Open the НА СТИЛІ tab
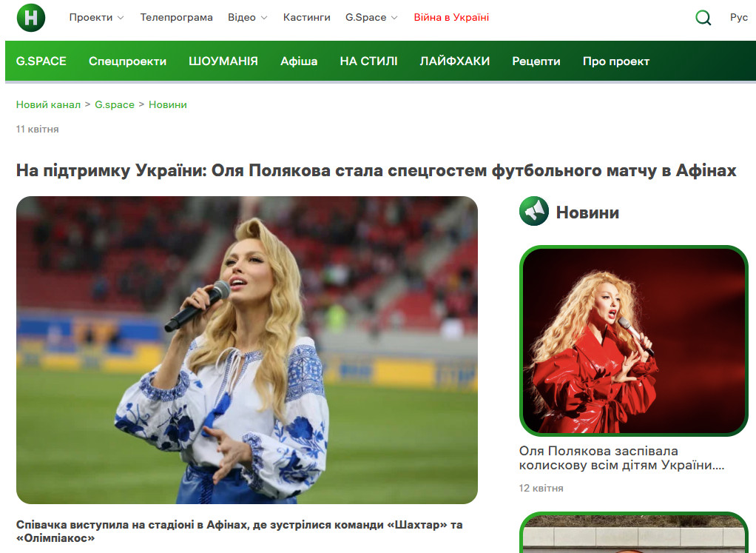 pos(368,61)
